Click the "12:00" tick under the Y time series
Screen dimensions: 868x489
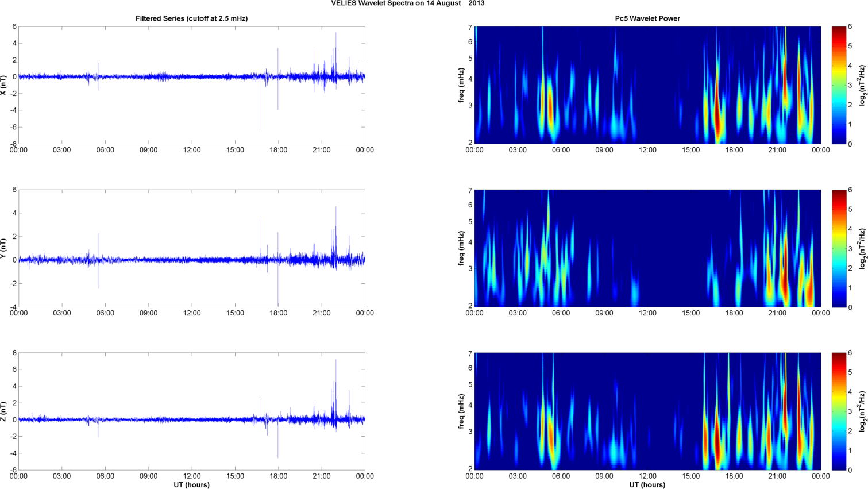point(192,313)
